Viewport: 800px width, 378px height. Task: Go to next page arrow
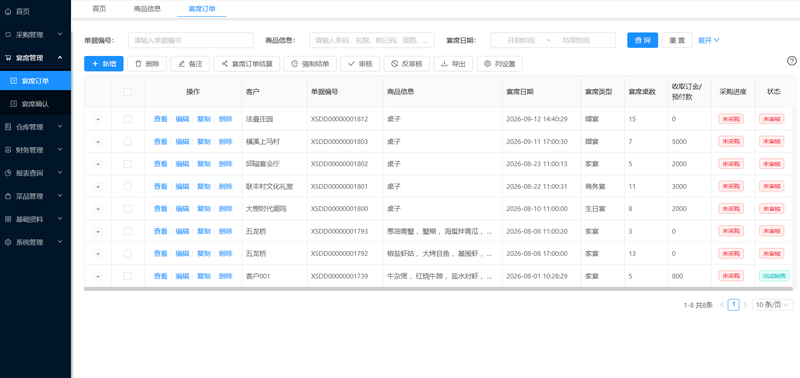point(745,305)
